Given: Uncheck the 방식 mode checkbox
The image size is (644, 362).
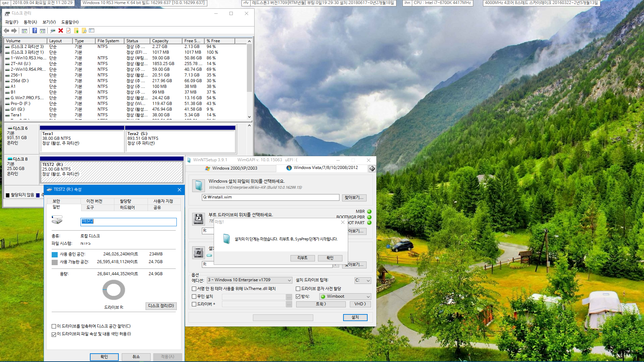Looking at the screenshot, I should [298, 297].
